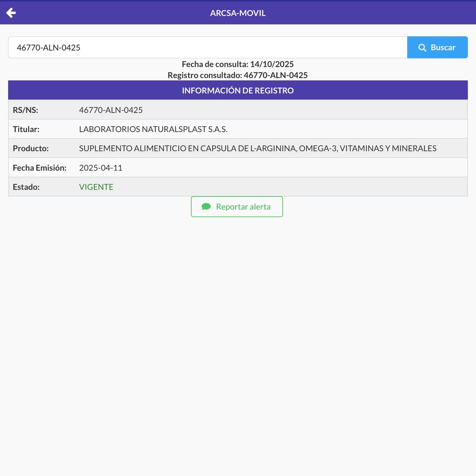
Task: Click the Registro consultado text line
Action: [x=238, y=75]
